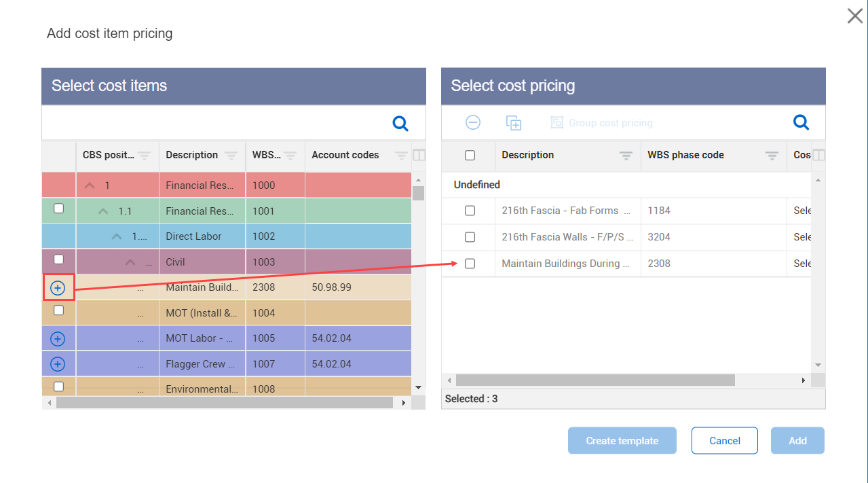Image resolution: width=868 pixels, height=483 pixels.
Task: Click the horizontal scrollbar under Select cost items
Action: click(x=224, y=402)
